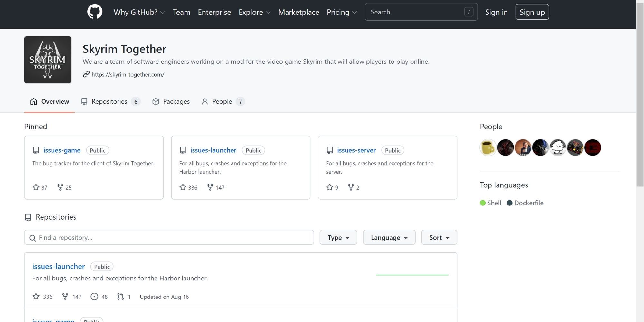Go to Enterprise page
This screenshot has width=644, height=322.
point(214,12)
